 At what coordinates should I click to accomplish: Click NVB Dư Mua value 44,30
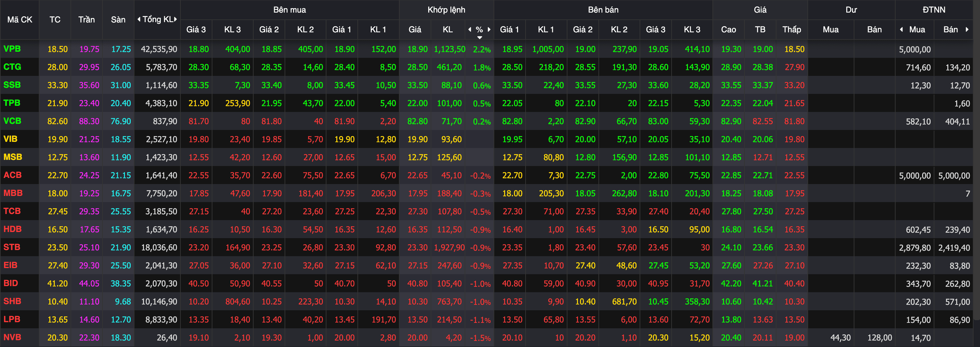tap(840, 338)
